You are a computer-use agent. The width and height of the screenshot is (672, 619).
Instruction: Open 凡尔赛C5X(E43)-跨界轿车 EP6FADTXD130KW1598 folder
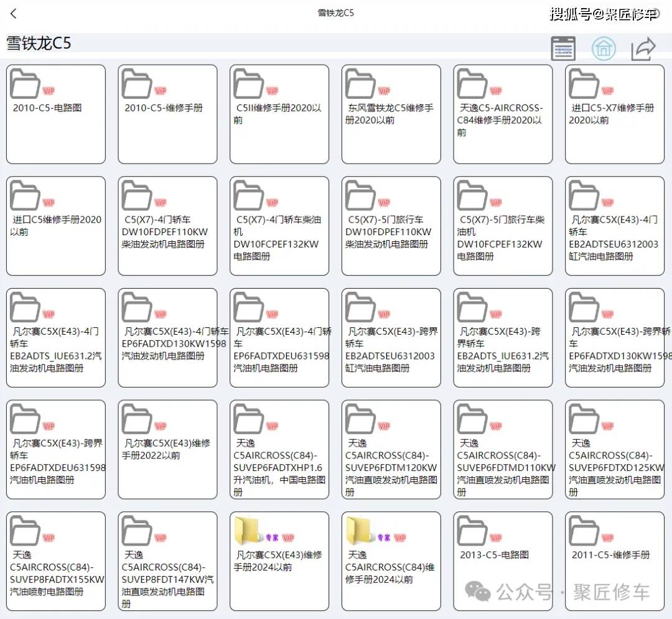[x=615, y=338]
